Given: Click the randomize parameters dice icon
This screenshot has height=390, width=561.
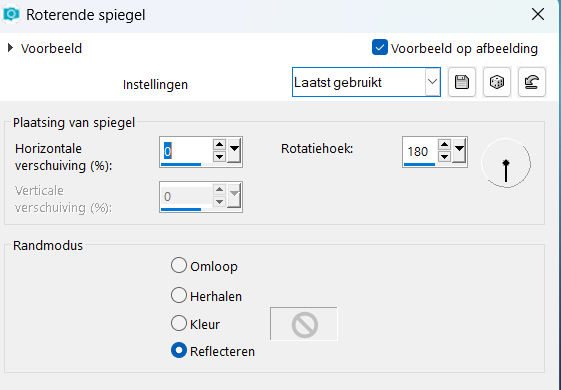Looking at the screenshot, I should (497, 82).
